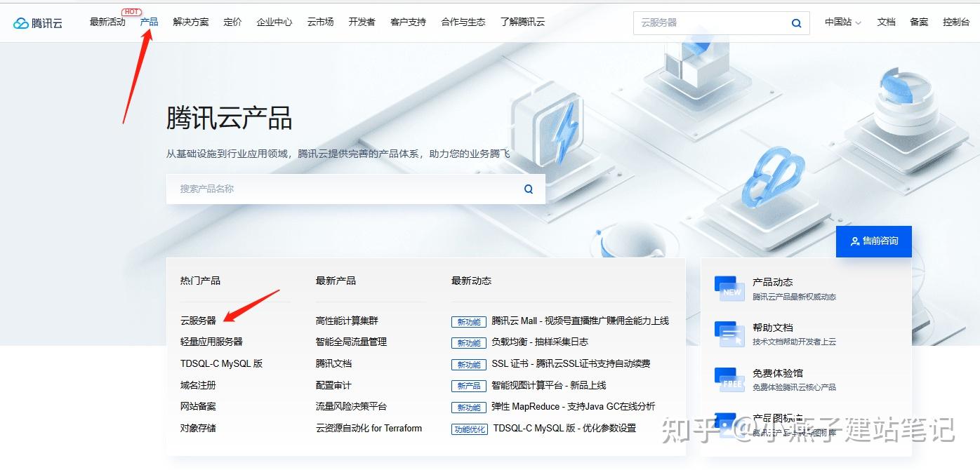Open the 云市场 menu item
This screenshot has width=980, height=470.
click(320, 22)
